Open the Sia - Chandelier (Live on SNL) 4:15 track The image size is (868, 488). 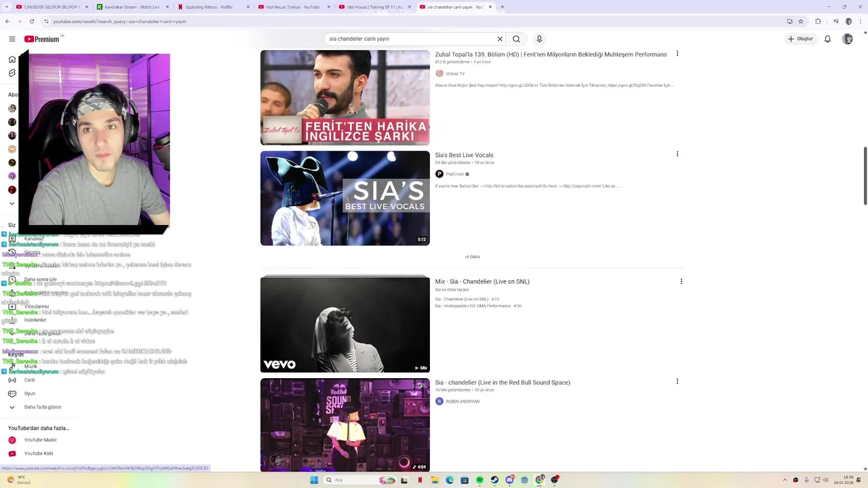click(x=467, y=299)
